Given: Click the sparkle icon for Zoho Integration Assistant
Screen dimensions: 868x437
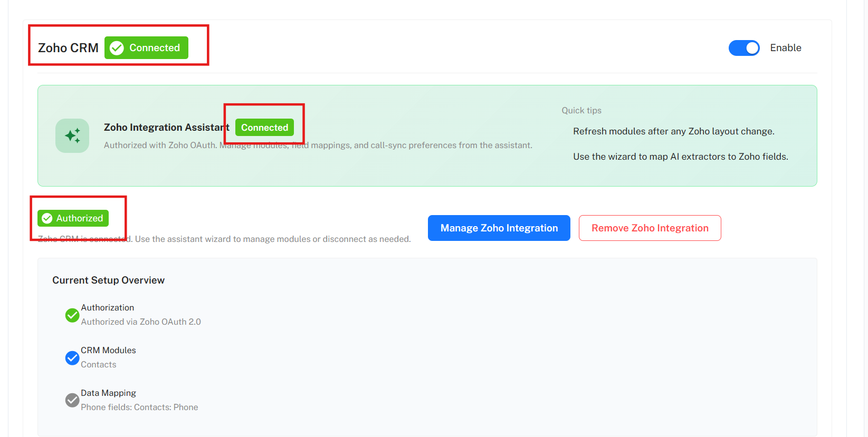Looking at the screenshot, I should [72, 136].
